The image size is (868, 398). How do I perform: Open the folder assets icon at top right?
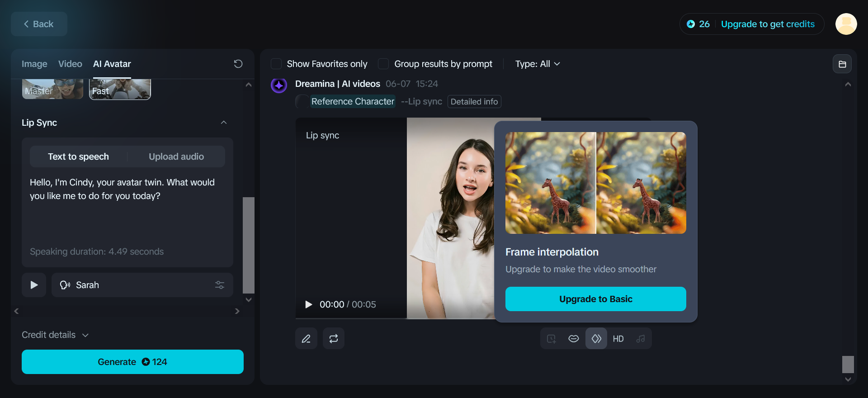click(x=842, y=64)
